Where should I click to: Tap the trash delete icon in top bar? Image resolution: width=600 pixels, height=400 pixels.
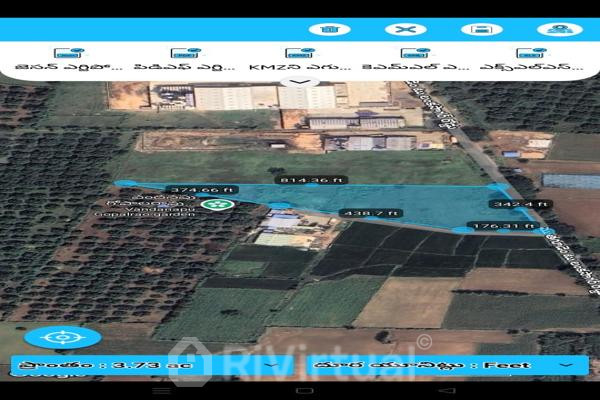[328, 28]
